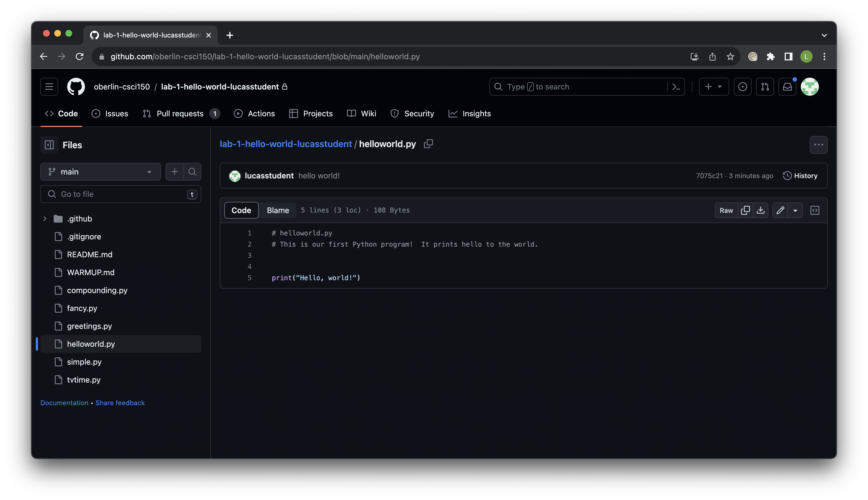Download the raw helloworld.py file
Image resolution: width=868 pixels, height=500 pixels.
761,210
